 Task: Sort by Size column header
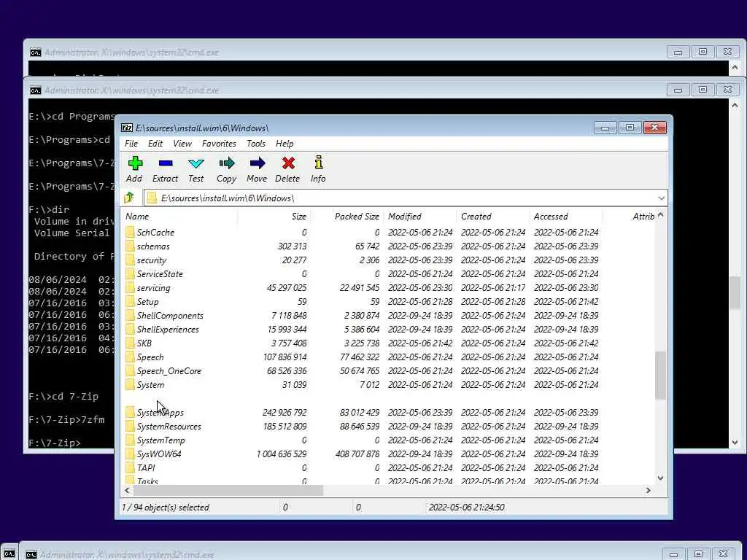pyautogui.click(x=274, y=216)
